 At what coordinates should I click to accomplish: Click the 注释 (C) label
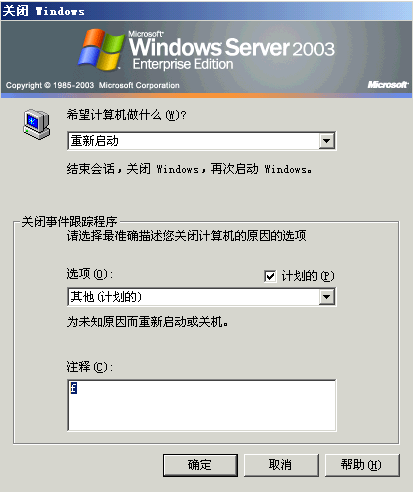(x=89, y=367)
